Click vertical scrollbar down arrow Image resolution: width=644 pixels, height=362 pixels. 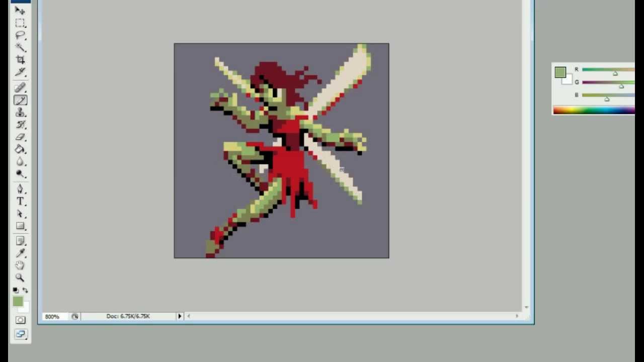pyautogui.click(x=526, y=307)
